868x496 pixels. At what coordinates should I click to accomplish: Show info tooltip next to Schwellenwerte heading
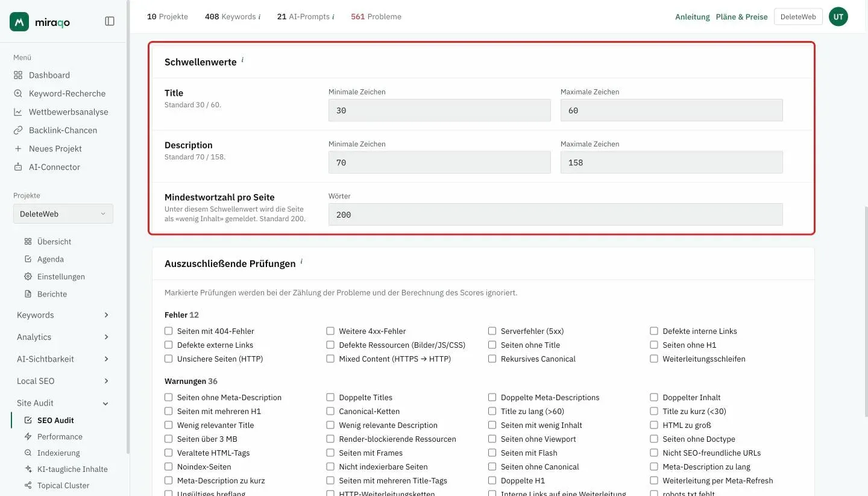point(242,60)
